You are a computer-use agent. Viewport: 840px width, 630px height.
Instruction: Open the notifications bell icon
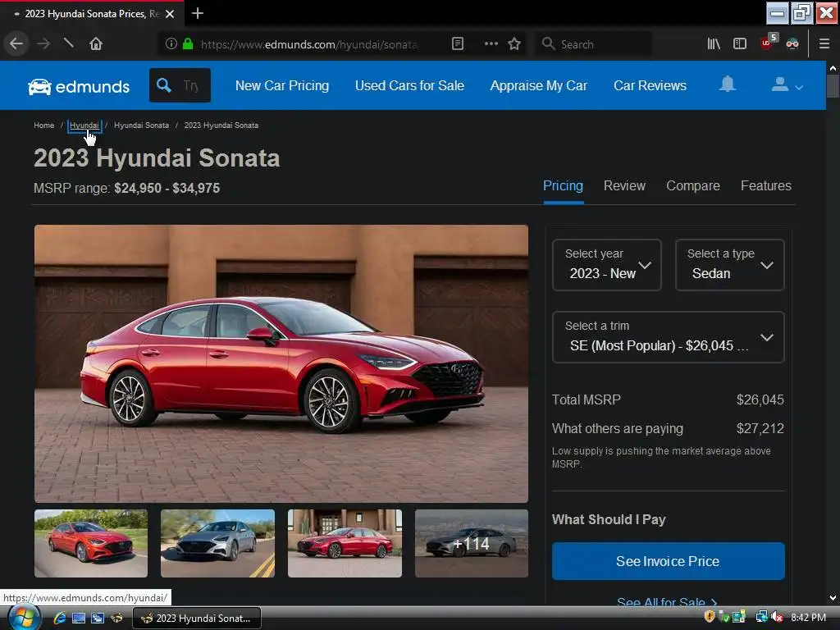(727, 84)
